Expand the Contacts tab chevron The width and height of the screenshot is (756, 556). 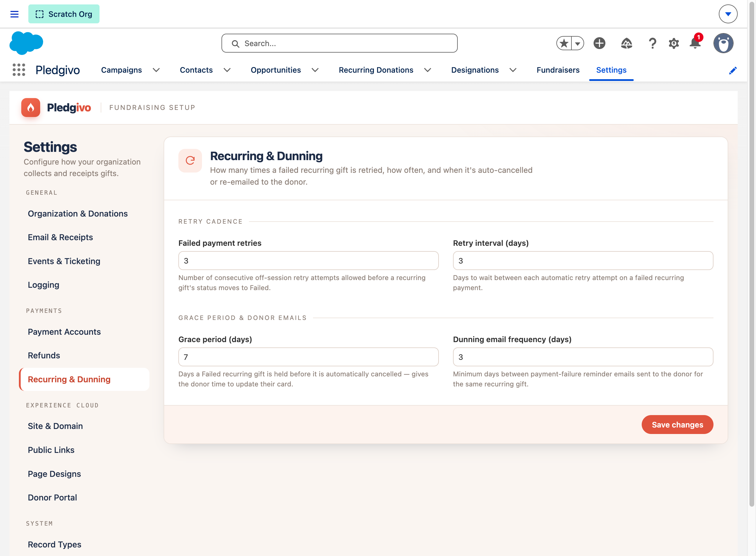pyautogui.click(x=227, y=70)
